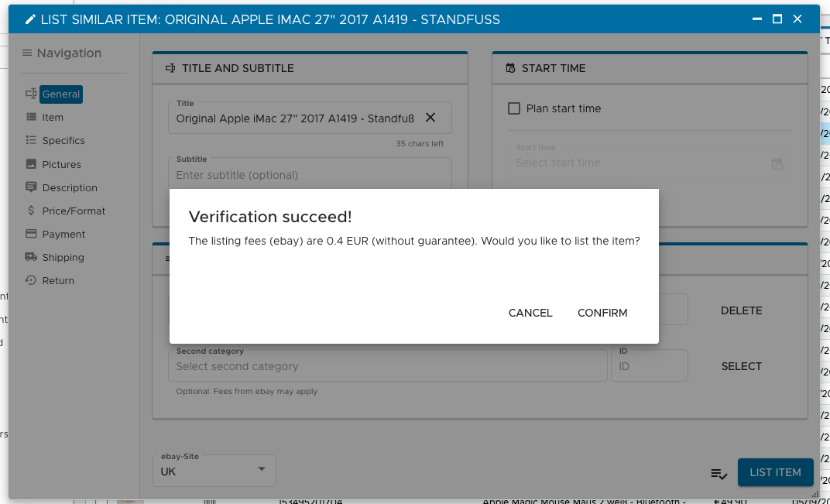Click the verify checklist icon
Image resolution: width=830 pixels, height=504 pixels.
[719, 474]
